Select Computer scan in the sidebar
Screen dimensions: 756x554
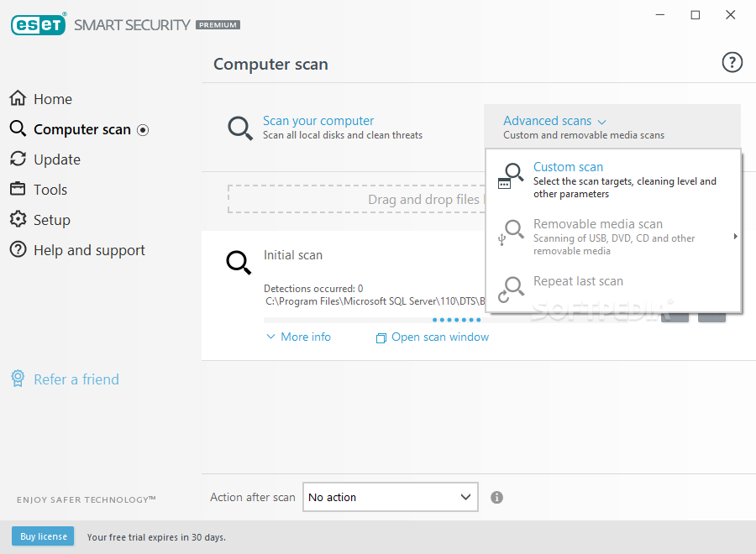click(x=82, y=129)
